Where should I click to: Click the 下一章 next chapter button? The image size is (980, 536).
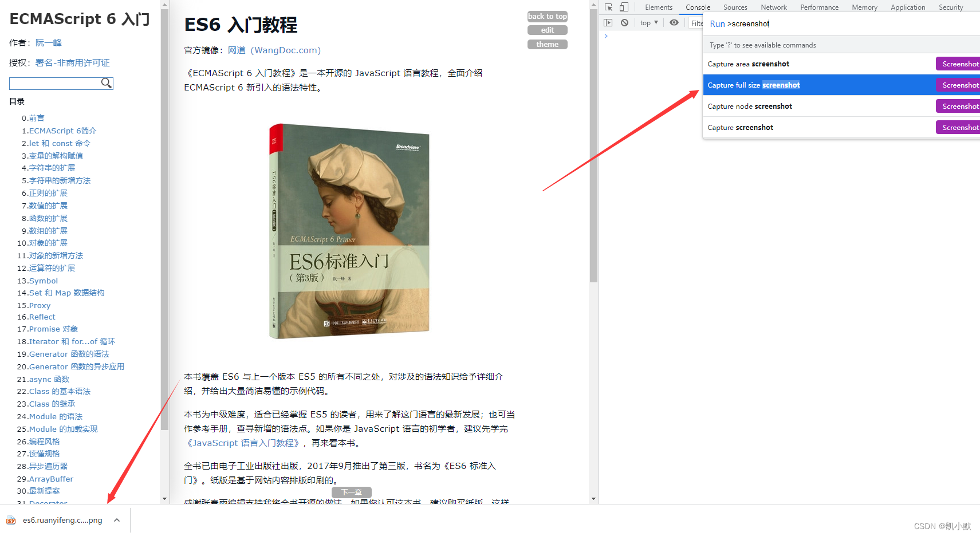[352, 492]
